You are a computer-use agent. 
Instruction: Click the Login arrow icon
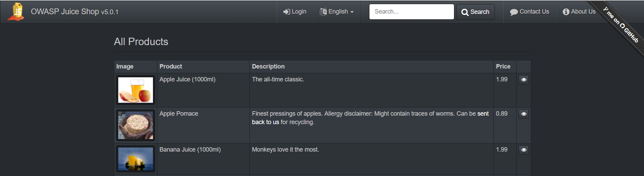286,12
